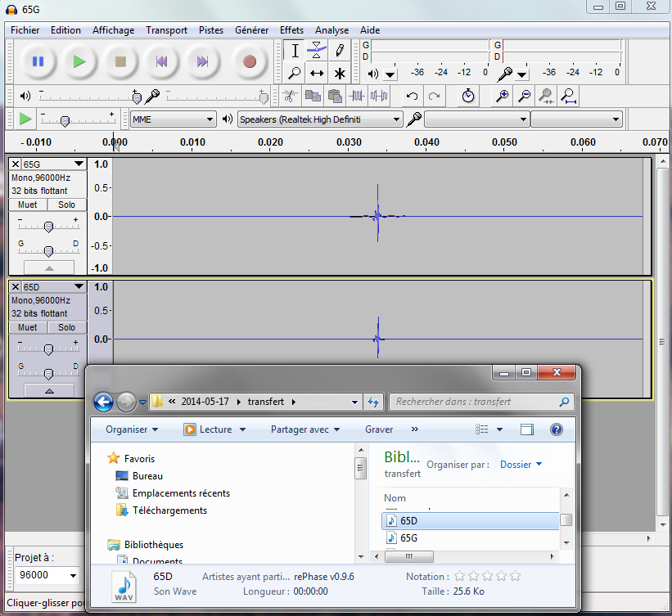
Task: Click the Dossier arrangement link
Action: click(521, 465)
